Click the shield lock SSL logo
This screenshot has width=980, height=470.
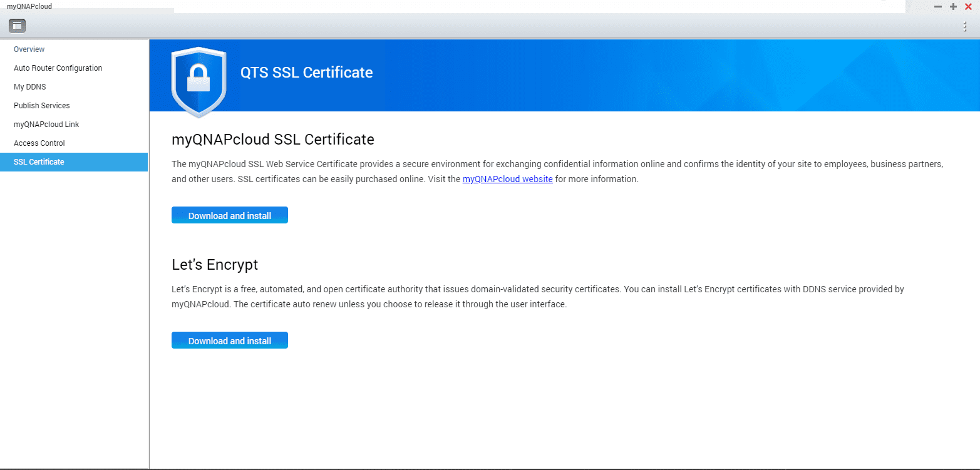tap(199, 81)
